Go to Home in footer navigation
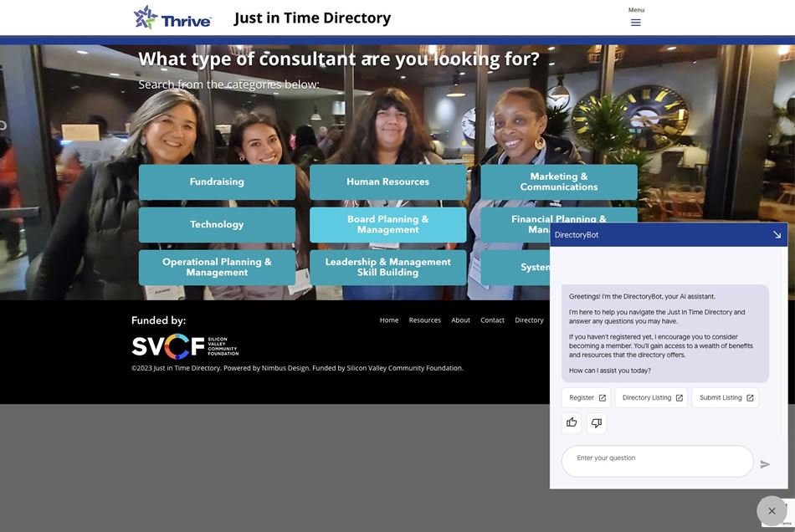Image resolution: width=795 pixels, height=532 pixels. (x=389, y=320)
